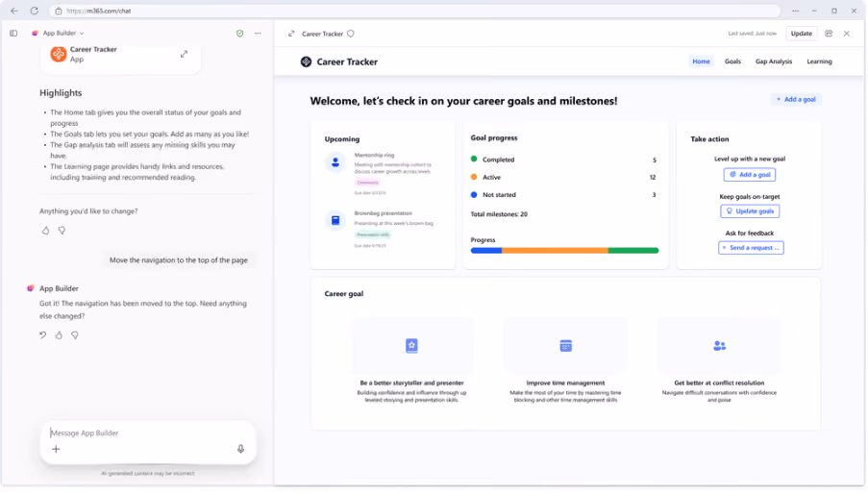Click the microphone icon in message box
The height and width of the screenshot is (493, 868).
pyautogui.click(x=240, y=449)
